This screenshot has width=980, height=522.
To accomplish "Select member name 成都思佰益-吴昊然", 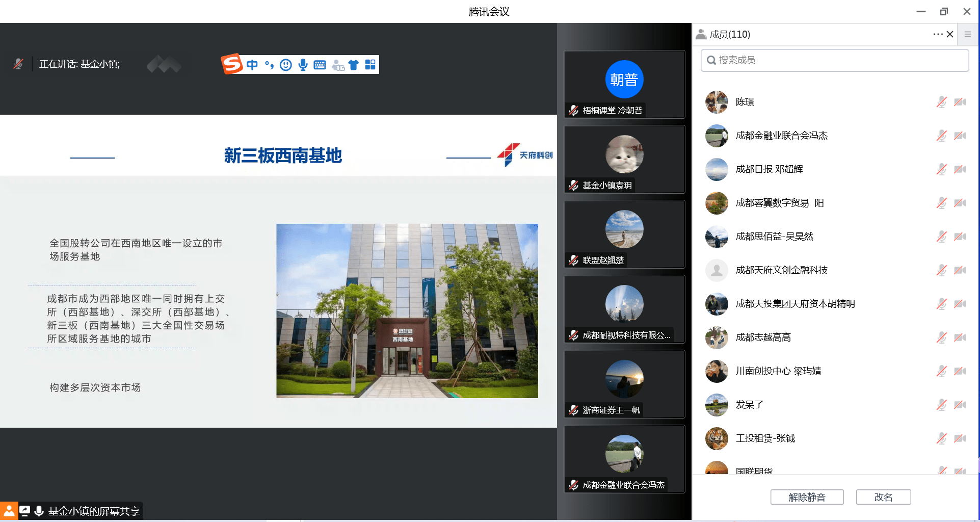I will tap(774, 237).
